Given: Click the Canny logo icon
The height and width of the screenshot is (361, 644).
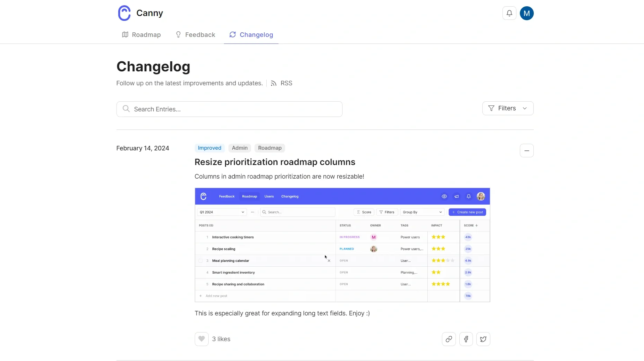Looking at the screenshot, I should coord(124,13).
